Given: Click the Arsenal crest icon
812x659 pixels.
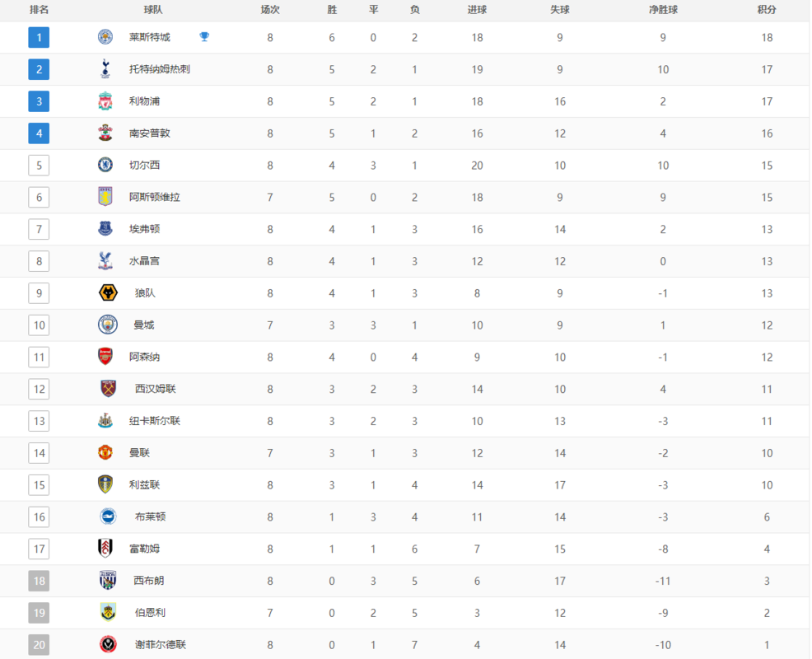Looking at the screenshot, I should point(105,357).
